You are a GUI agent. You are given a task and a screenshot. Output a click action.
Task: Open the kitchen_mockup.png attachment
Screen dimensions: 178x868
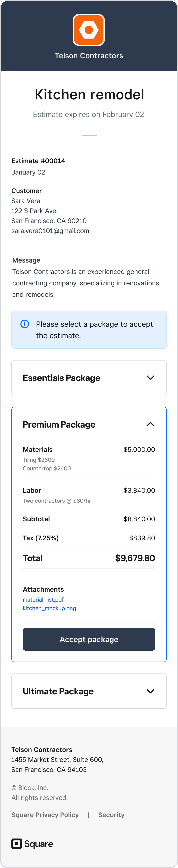(x=49, y=608)
